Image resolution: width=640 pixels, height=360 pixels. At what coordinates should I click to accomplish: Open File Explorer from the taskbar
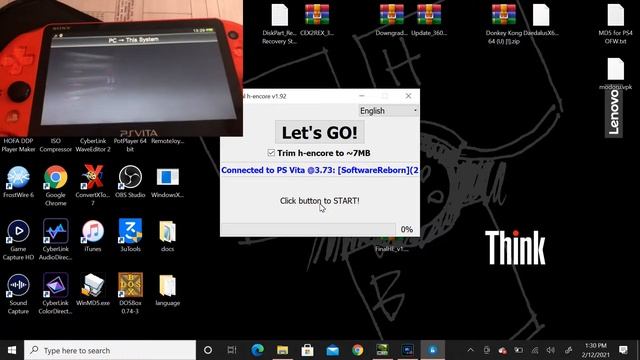coord(282,350)
